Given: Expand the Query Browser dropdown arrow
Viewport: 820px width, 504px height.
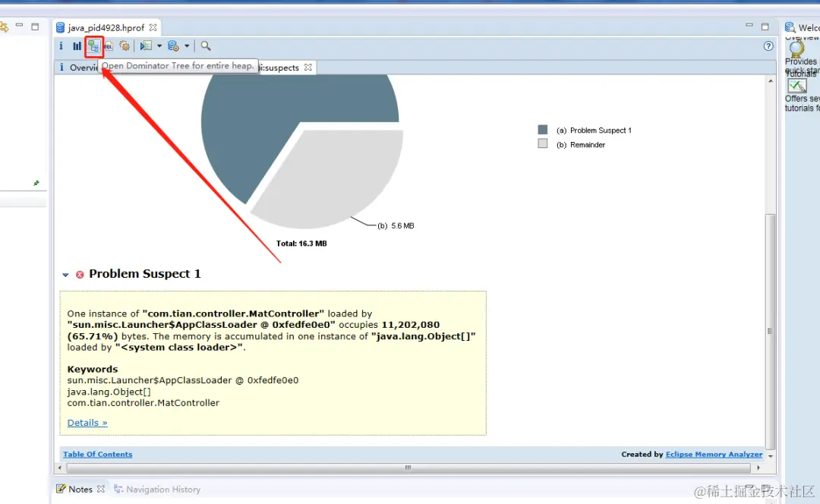Looking at the screenshot, I should pyautogui.click(x=187, y=46).
